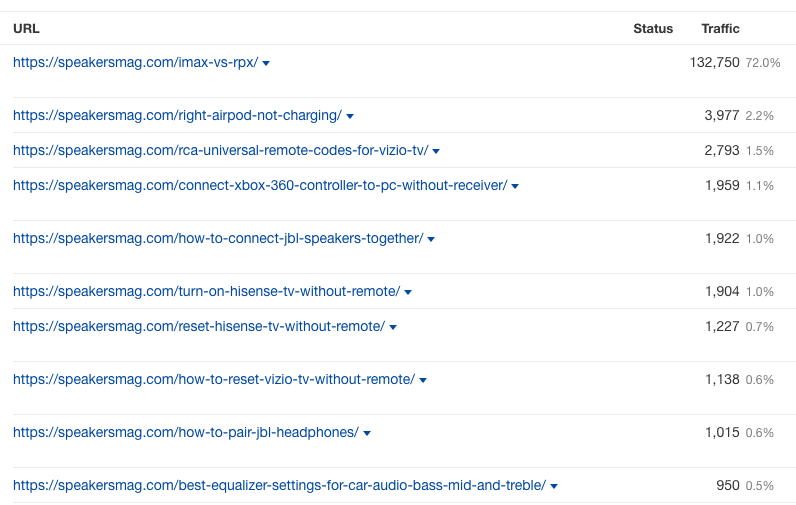The height and width of the screenshot is (505, 796).
Task: Open how-to-pair-jbl-headphones link
Action: (186, 432)
